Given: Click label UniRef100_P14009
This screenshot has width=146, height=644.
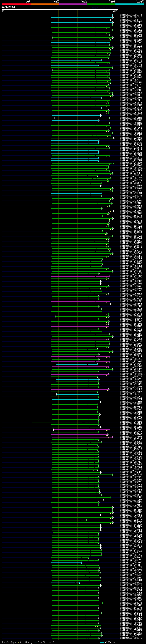Looking at the screenshot, I should (x=131, y=201).
